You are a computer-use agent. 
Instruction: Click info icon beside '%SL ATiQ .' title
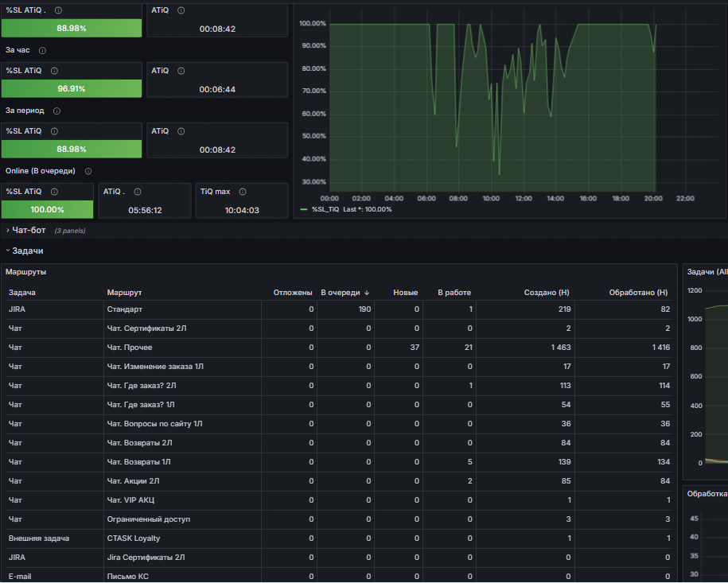pyautogui.click(x=59, y=10)
